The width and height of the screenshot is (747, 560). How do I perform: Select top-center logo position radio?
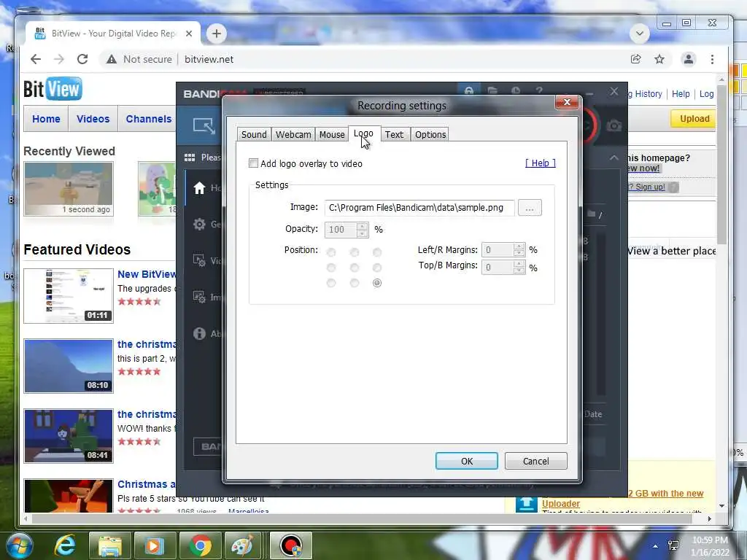[x=354, y=252]
